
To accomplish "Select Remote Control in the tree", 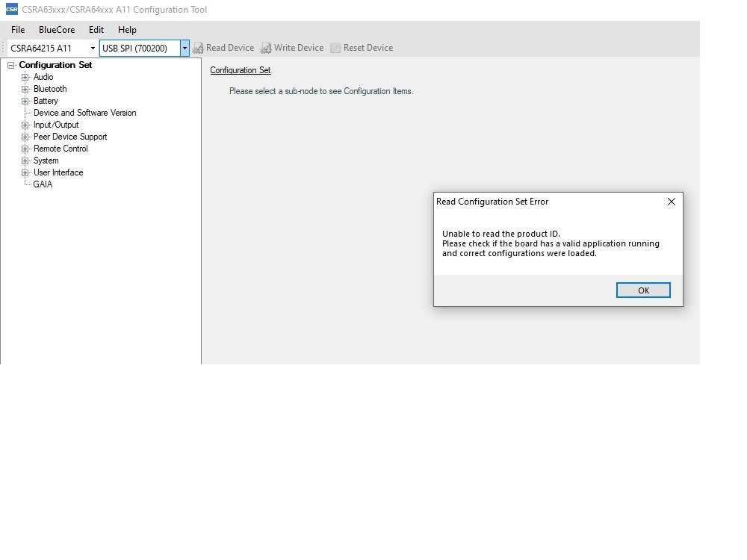I will tap(61, 149).
